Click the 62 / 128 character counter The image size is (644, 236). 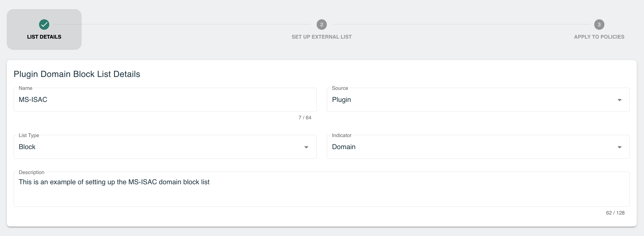pyautogui.click(x=615, y=213)
